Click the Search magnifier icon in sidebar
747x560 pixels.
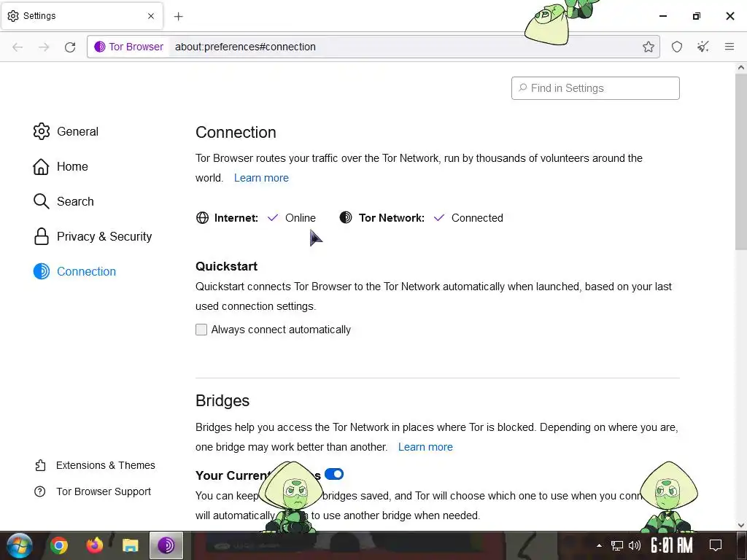click(x=41, y=201)
